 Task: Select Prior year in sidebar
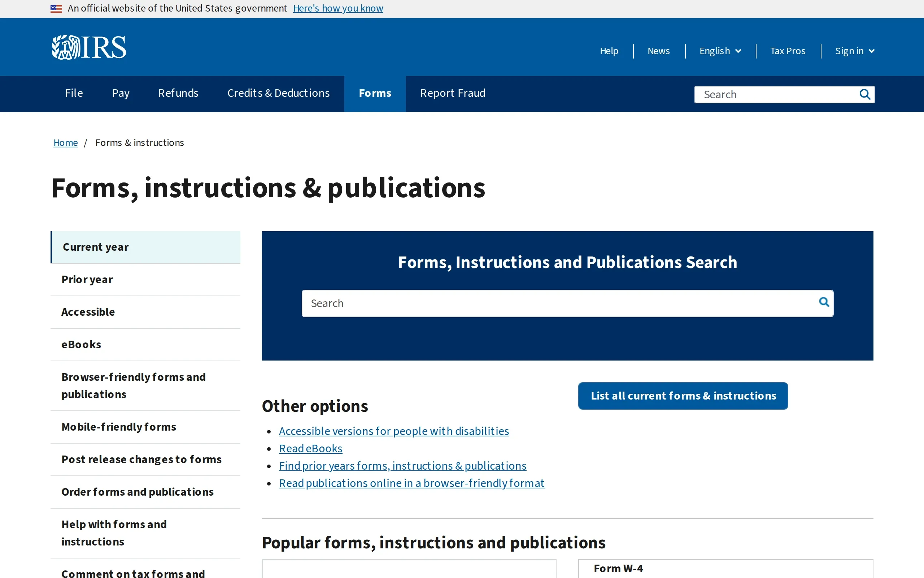pos(145,280)
